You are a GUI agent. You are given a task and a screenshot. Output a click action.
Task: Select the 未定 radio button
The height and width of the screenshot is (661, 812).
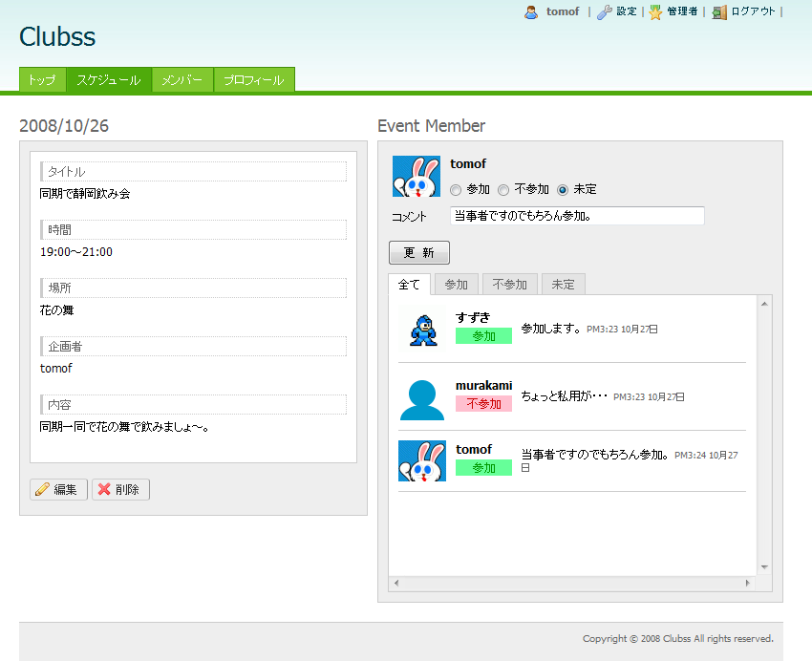coord(563,190)
